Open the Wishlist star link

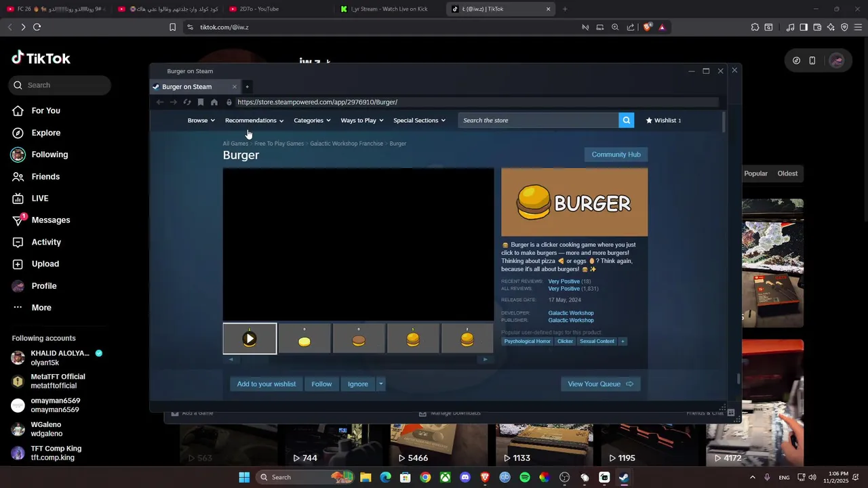point(663,121)
